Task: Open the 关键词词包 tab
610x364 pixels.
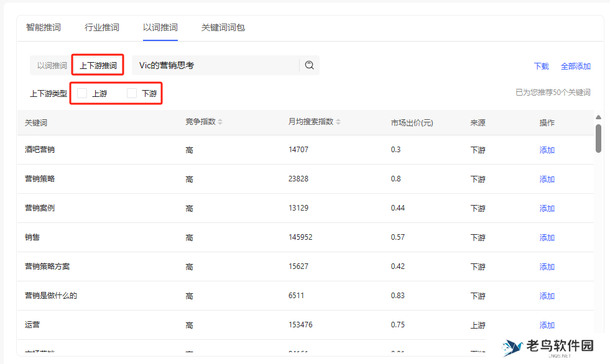Action: pyautogui.click(x=223, y=27)
